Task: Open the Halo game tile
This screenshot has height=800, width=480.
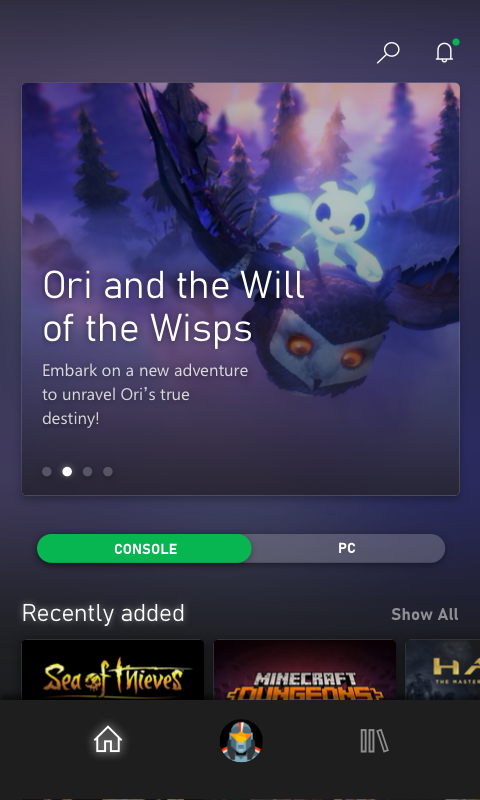Action: 442,669
